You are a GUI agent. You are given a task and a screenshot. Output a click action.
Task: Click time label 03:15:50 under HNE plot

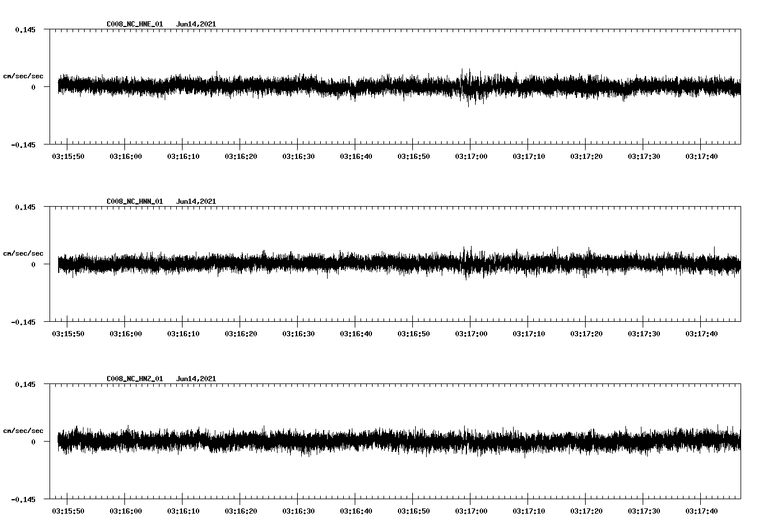click(68, 157)
